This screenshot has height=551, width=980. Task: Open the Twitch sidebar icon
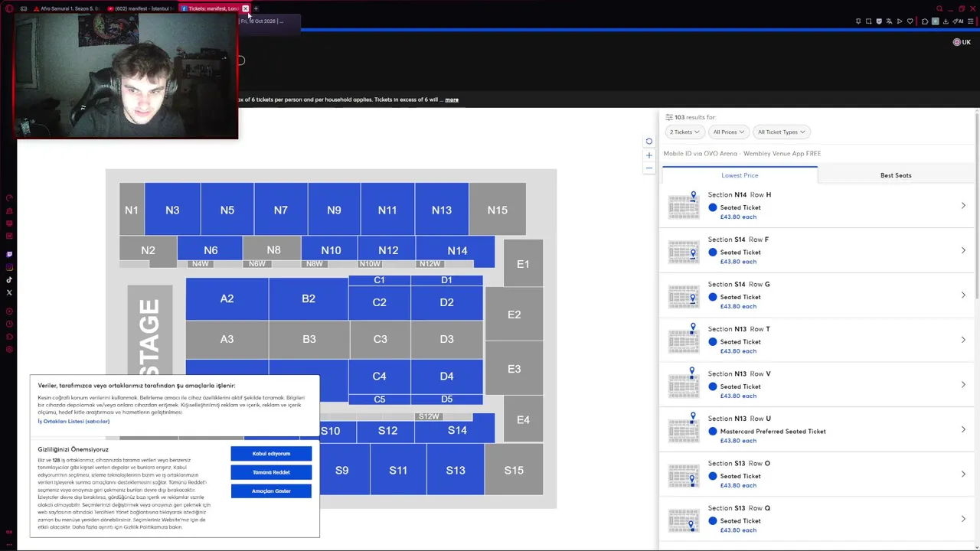pos(9,254)
